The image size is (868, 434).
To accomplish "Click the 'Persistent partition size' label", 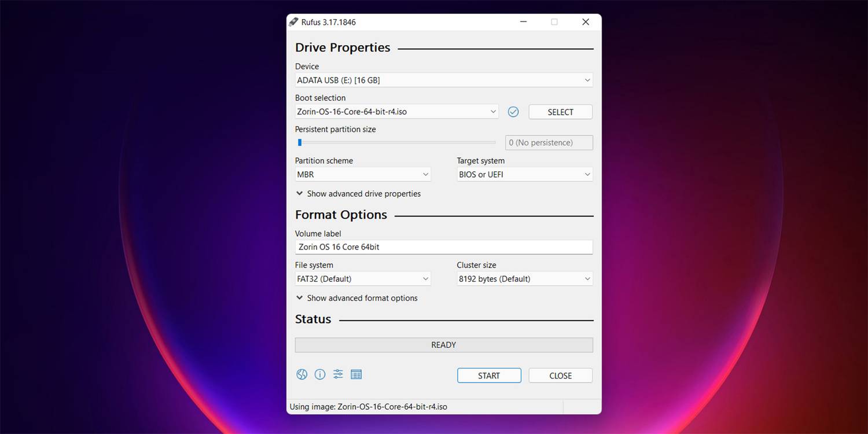I will coord(336,130).
